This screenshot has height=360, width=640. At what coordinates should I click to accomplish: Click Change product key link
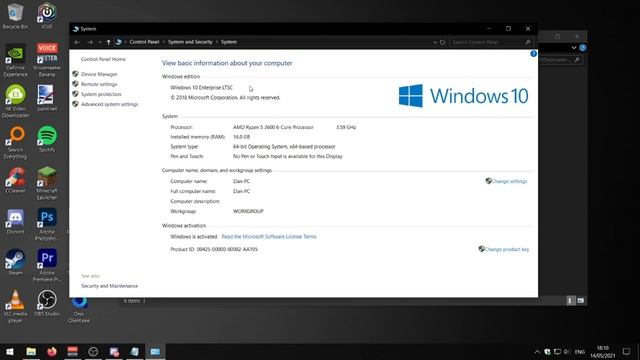click(507, 249)
